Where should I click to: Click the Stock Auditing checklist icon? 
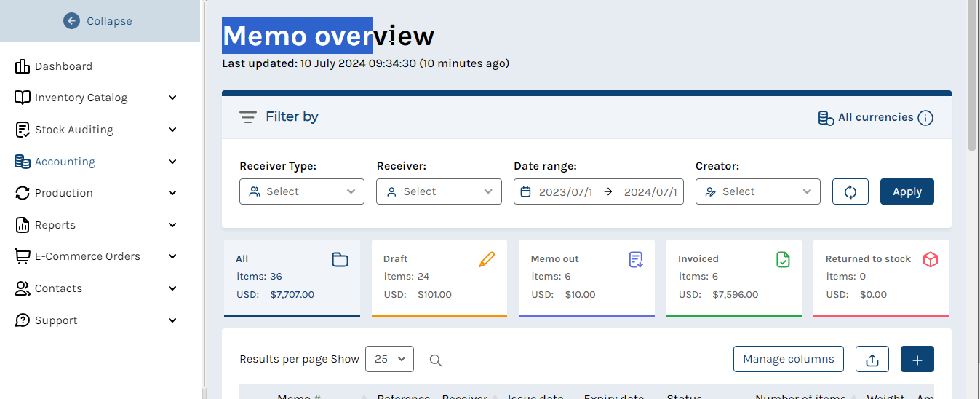[x=23, y=130]
